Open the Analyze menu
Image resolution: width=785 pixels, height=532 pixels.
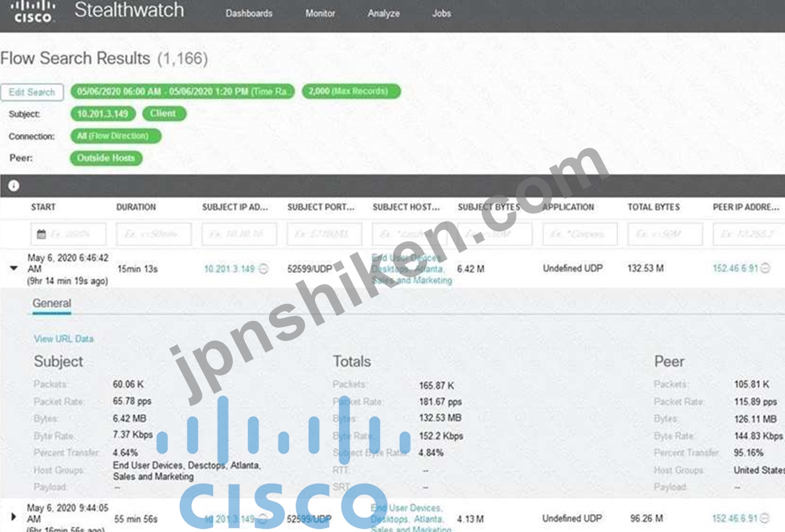tap(384, 14)
